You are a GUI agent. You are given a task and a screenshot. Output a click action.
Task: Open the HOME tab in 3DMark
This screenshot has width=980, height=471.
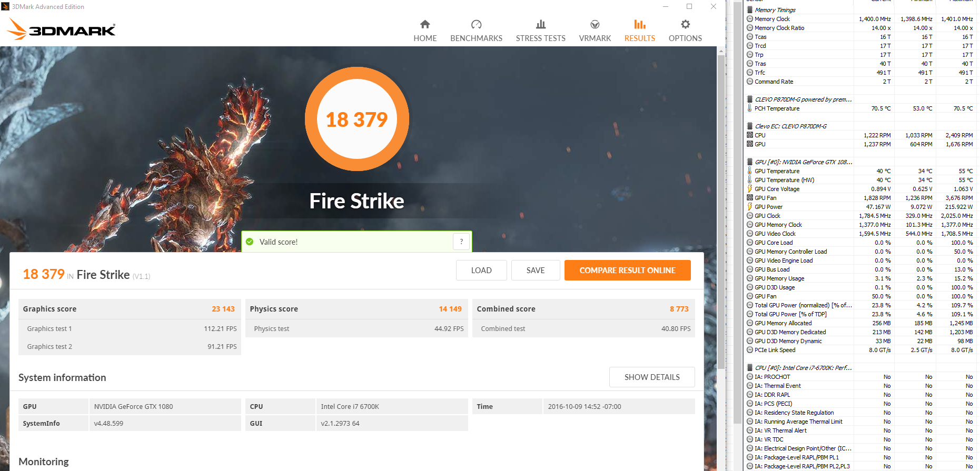click(425, 31)
